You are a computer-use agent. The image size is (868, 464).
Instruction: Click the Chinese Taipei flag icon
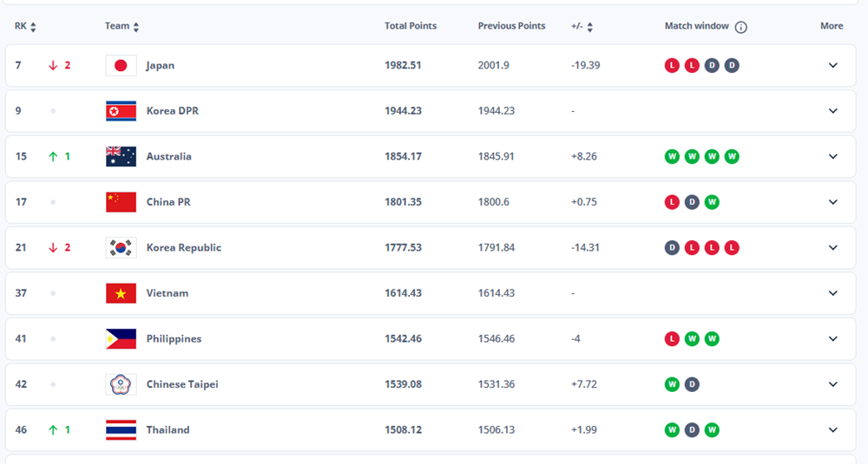point(121,384)
